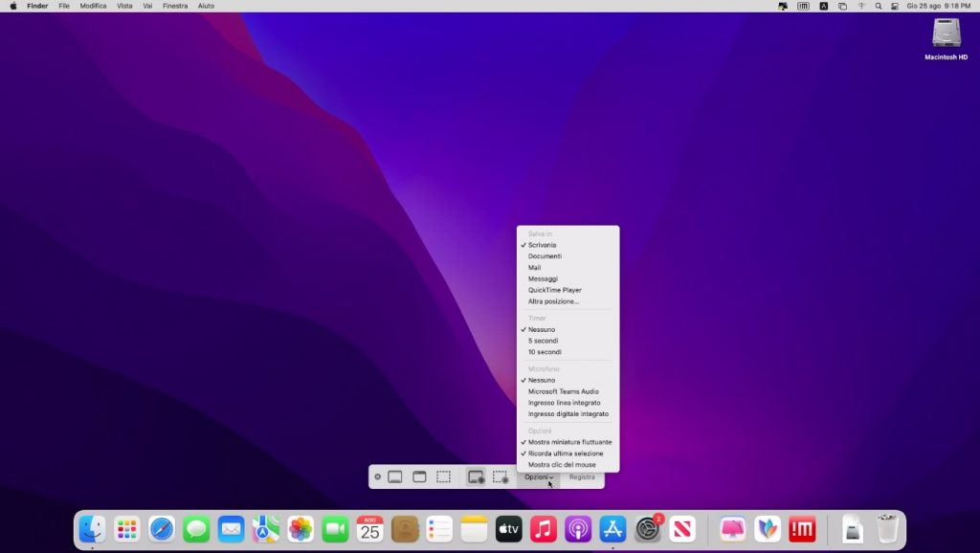Launch the Music app in Dock
980x553 pixels.
tap(544, 529)
